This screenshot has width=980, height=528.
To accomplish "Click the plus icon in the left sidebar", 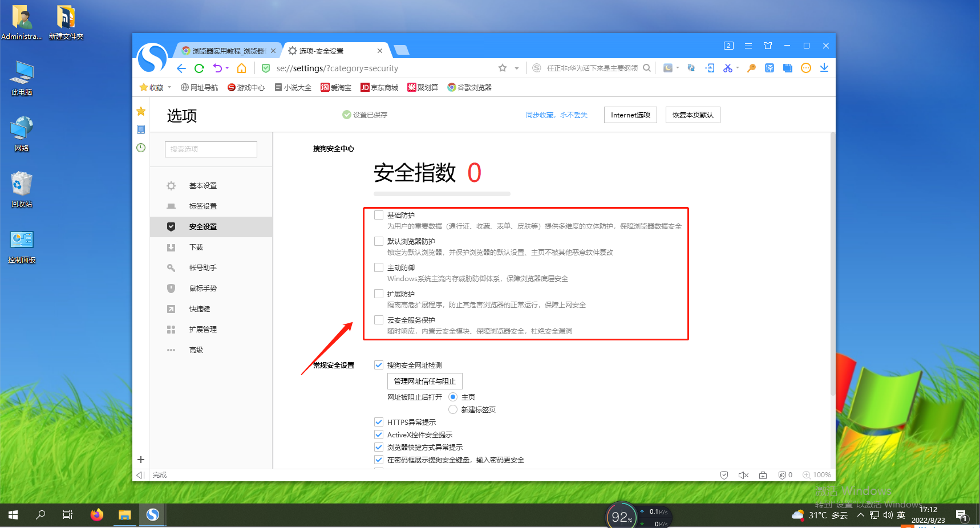I will 141,460.
